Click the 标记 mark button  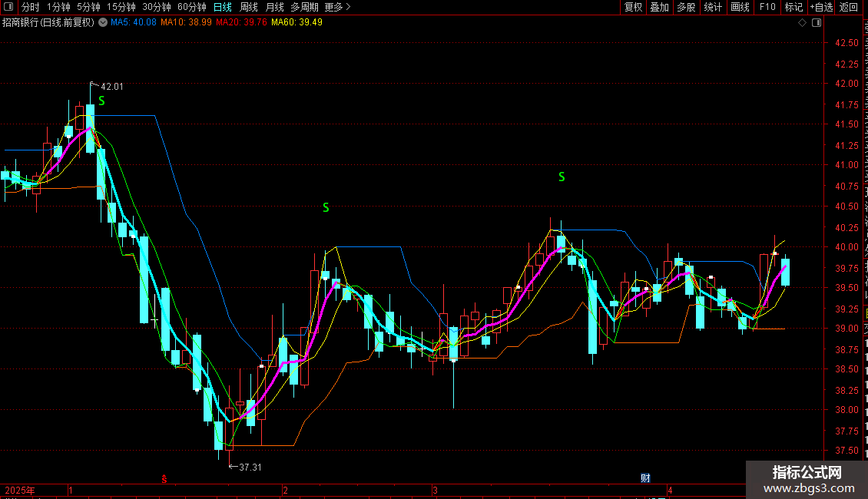[x=793, y=7]
